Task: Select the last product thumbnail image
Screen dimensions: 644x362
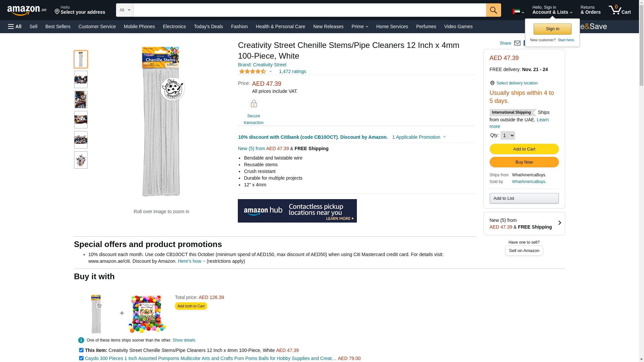Action: [81, 160]
